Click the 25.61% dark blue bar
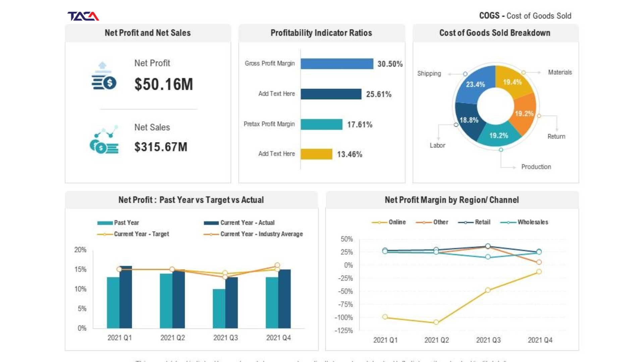This screenshot has width=644, height=362. coord(331,94)
